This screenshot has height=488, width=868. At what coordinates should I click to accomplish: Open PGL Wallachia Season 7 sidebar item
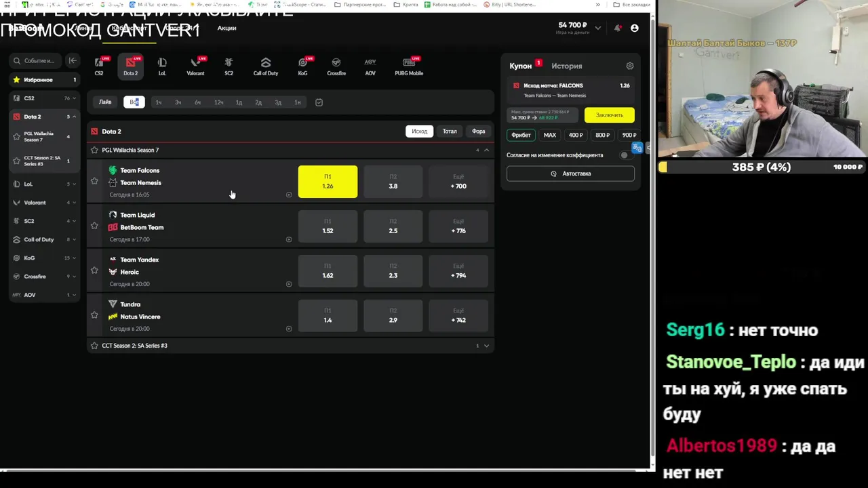coord(44,137)
